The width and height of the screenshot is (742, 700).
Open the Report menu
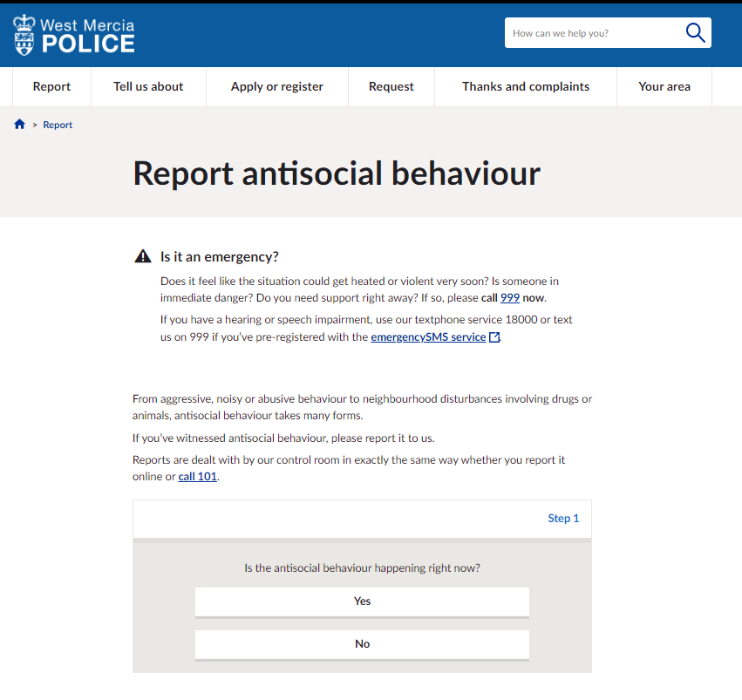point(51,86)
